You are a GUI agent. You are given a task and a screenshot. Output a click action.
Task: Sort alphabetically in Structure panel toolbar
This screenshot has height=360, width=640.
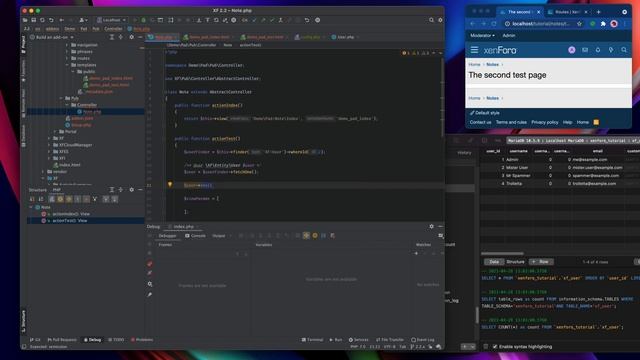(x=32, y=199)
